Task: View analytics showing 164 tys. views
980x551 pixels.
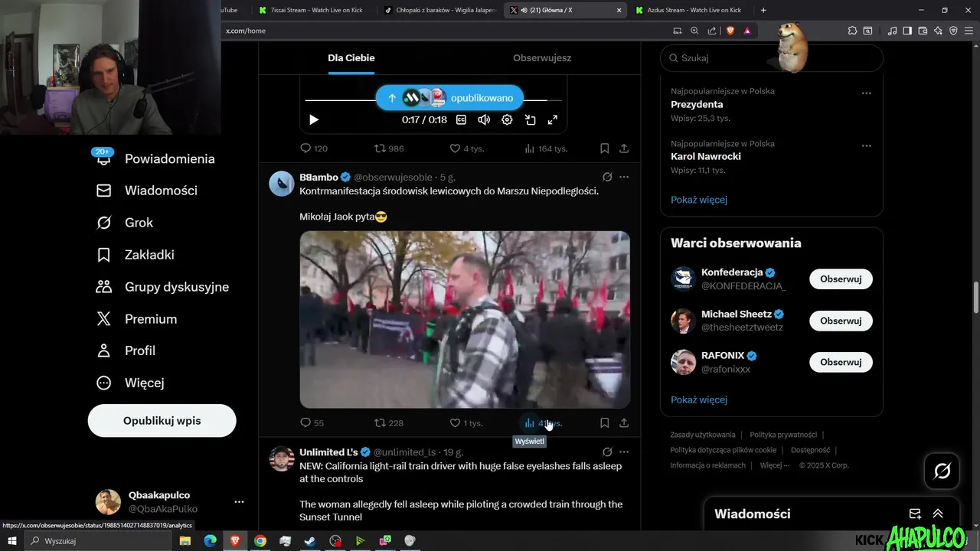Action: (x=545, y=148)
